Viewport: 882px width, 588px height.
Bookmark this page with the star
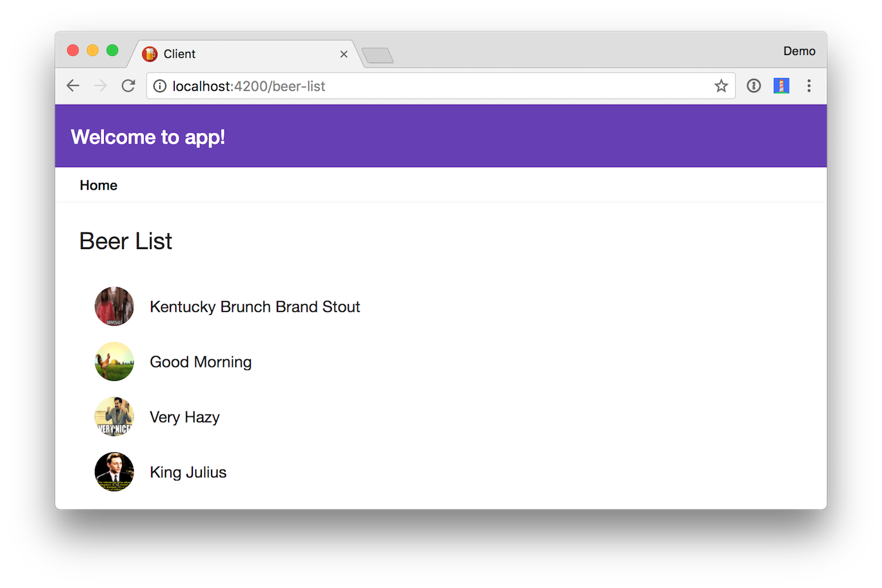tap(721, 86)
